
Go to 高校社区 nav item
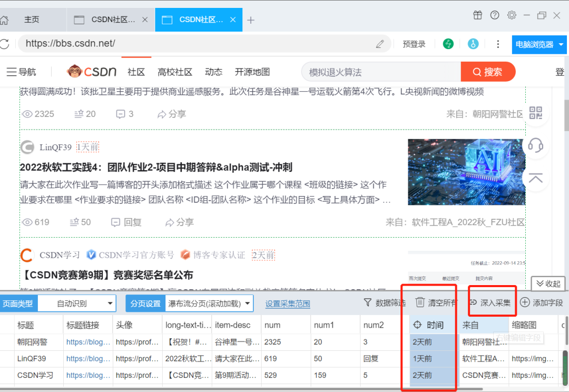point(174,72)
